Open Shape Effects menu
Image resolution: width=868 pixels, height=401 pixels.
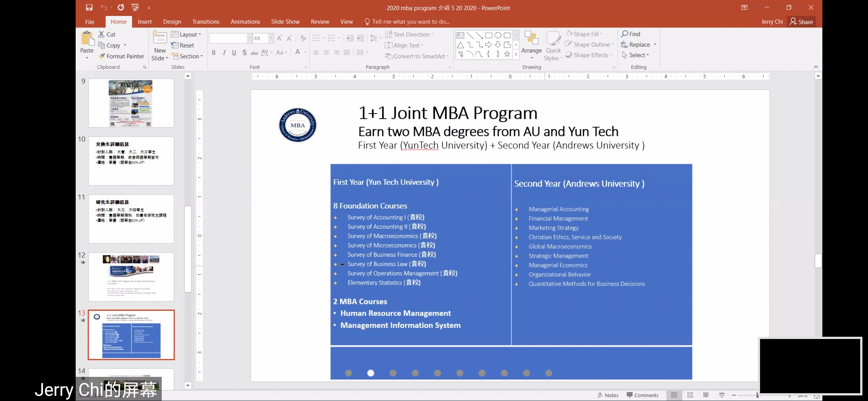tap(589, 55)
